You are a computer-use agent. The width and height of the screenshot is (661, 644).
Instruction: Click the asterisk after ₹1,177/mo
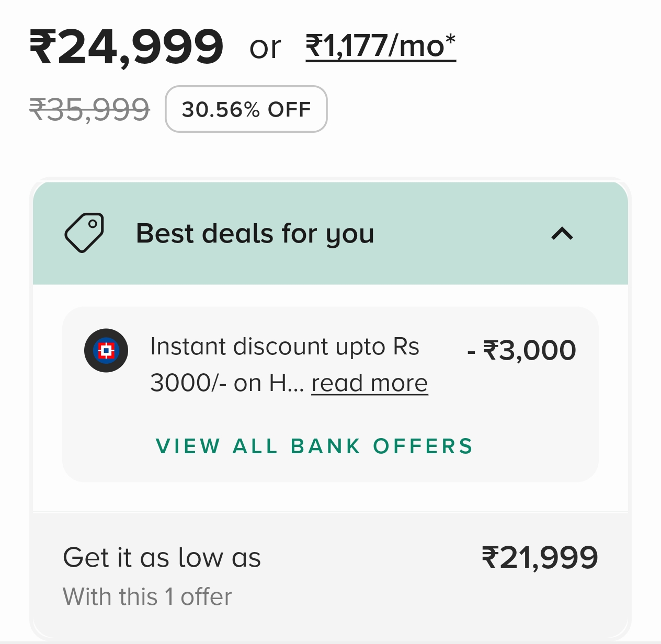coord(450,40)
